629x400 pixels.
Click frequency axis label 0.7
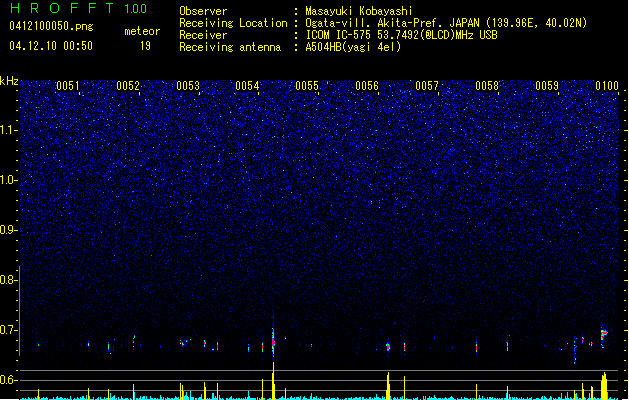pyautogui.click(x=9, y=330)
